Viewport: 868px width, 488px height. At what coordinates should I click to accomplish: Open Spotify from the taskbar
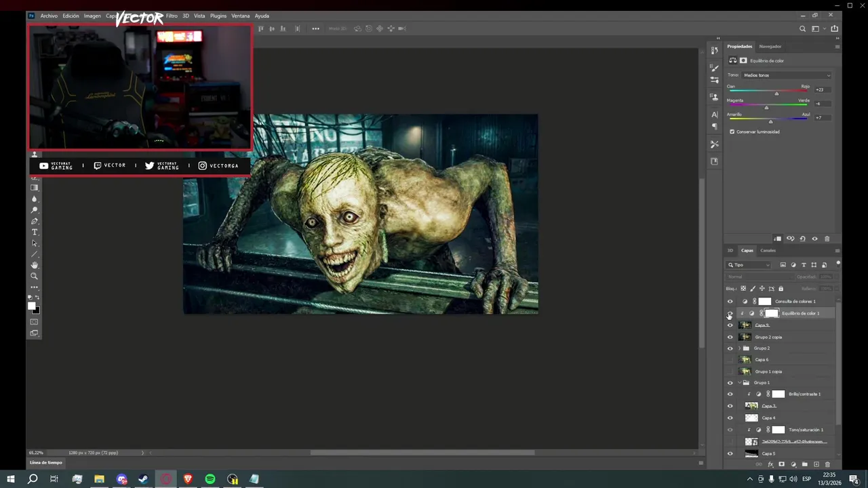click(x=210, y=479)
